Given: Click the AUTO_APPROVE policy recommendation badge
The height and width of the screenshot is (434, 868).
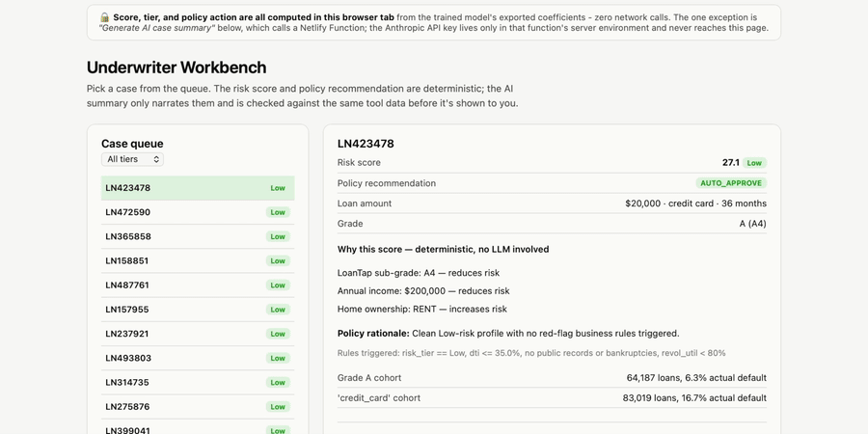Looking at the screenshot, I should (x=731, y=183).
